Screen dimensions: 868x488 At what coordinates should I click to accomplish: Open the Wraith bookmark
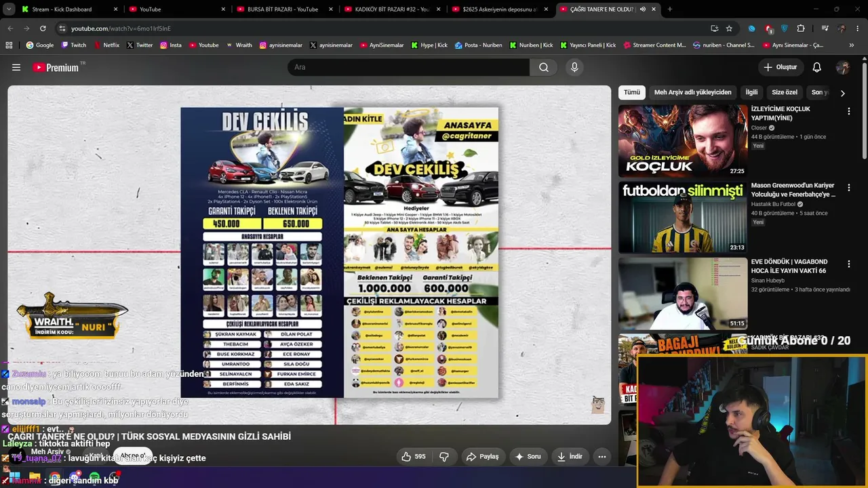pos(239,45)
